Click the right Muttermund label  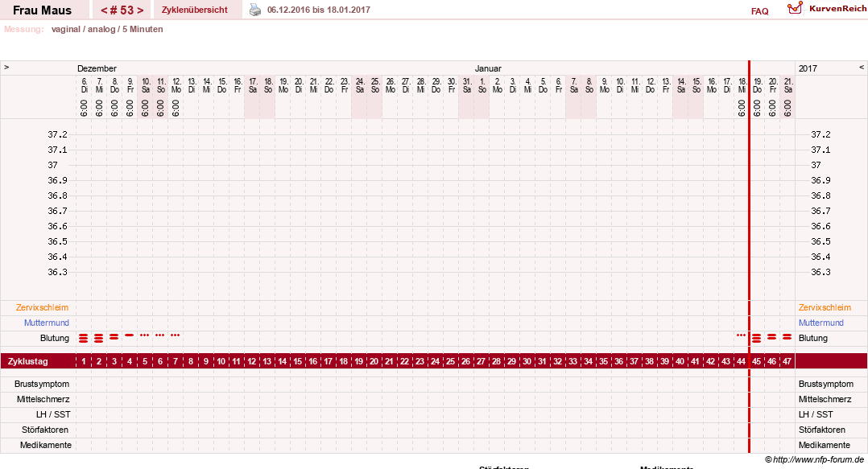pos(821,323)
